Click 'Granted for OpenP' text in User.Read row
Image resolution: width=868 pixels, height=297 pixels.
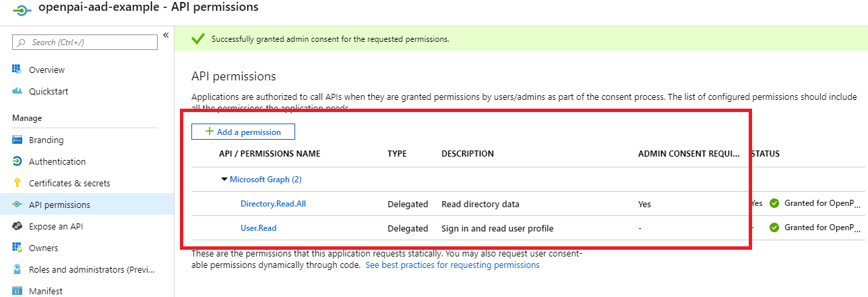823,227
